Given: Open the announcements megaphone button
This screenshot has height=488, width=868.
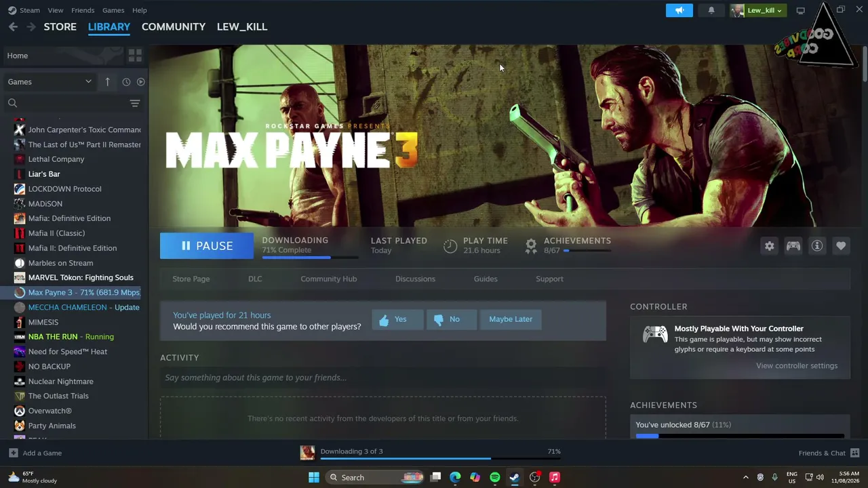Looking at the screenshot, I should (x=679, y=10).
